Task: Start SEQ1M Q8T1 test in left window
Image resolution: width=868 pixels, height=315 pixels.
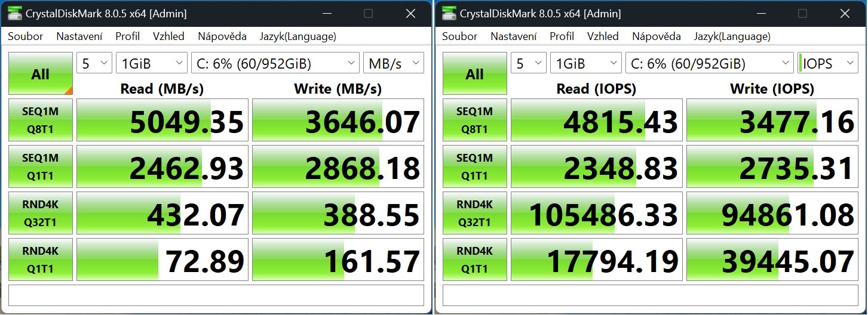Action: tap(41, 120)
